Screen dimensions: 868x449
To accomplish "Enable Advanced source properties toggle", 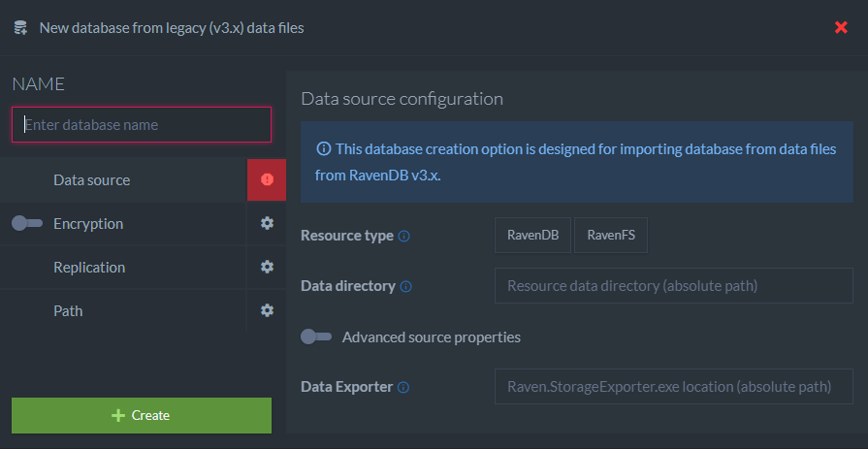I will 316,337.
